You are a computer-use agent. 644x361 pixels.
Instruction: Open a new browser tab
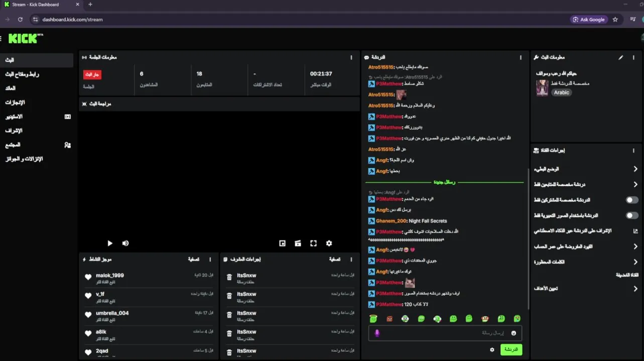pos(90,5)
